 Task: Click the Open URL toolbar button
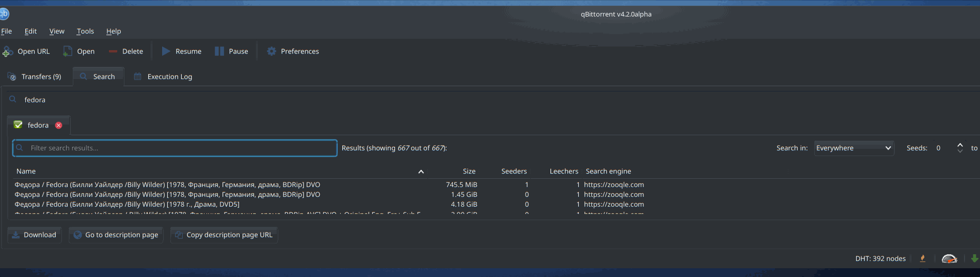[x=26, y=51]
